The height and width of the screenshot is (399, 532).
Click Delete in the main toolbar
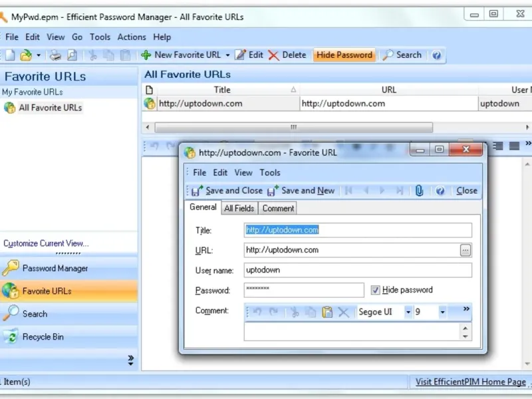coord(287,55)
